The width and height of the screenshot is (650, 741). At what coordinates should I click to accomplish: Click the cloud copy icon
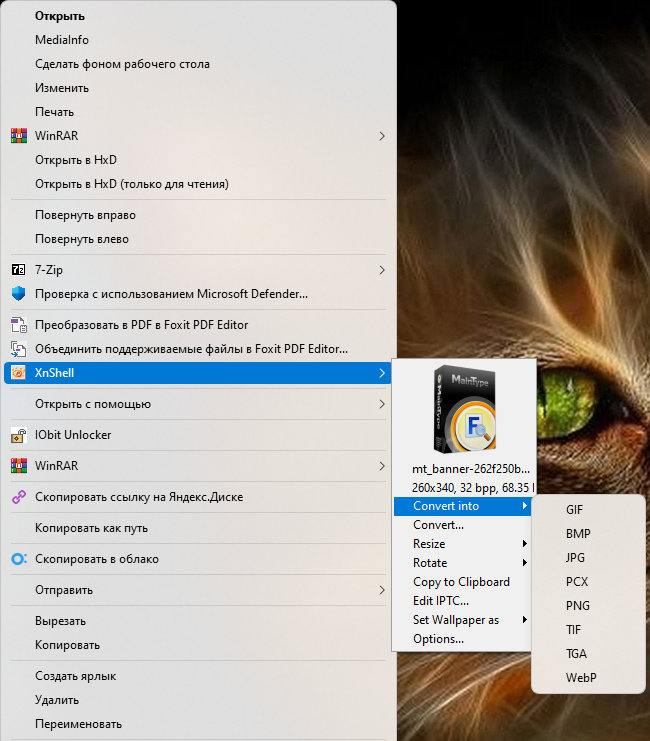[x=18, y=559]
